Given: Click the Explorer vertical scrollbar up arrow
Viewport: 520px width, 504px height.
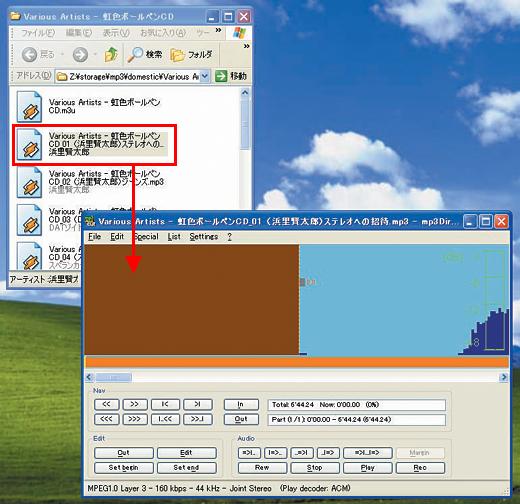Looking at the screenshot, I should coord(245,92).
